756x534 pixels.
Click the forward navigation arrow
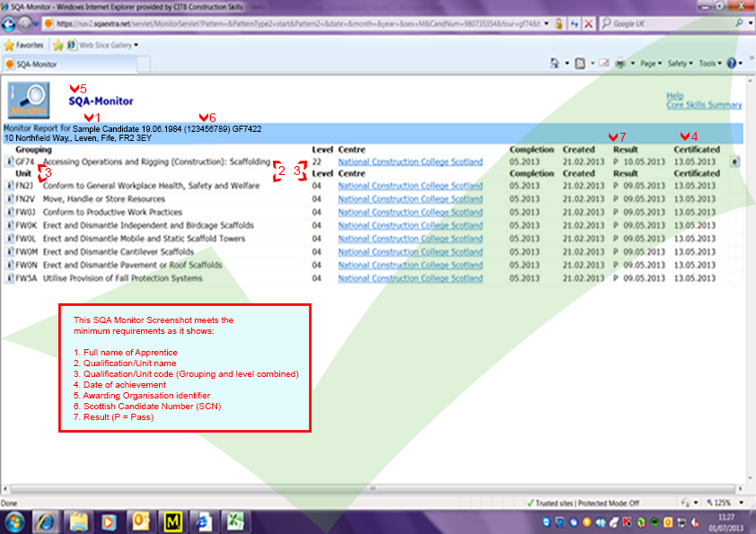click(25, 23)
